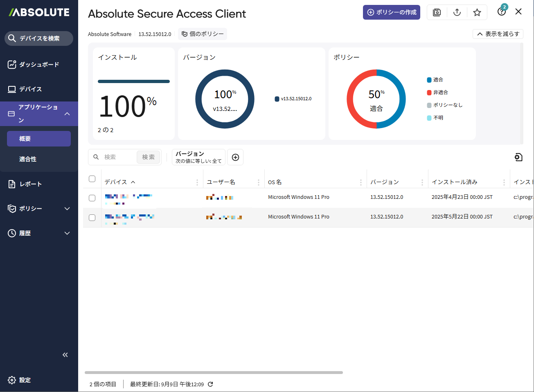The width and height of the screenshot is (534, 392).
Task: Check the first device row checkbox
Action: coord(92,198)
